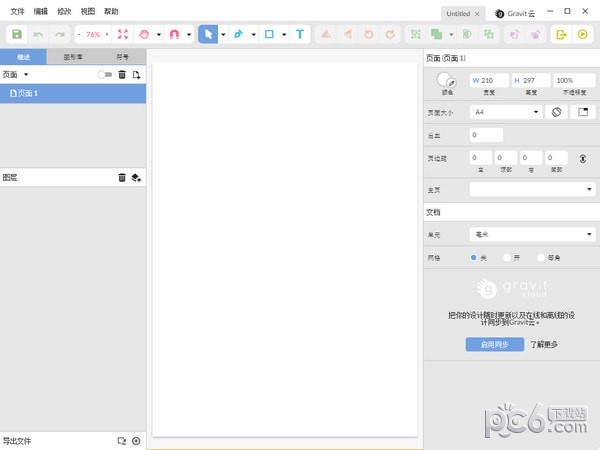Open the 主页 master page dropdown

[532, 188]
